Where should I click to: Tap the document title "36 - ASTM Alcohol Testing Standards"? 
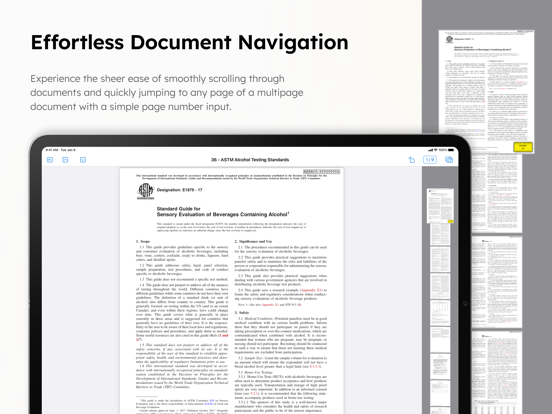pyautogui.click(x=250, y=160)
